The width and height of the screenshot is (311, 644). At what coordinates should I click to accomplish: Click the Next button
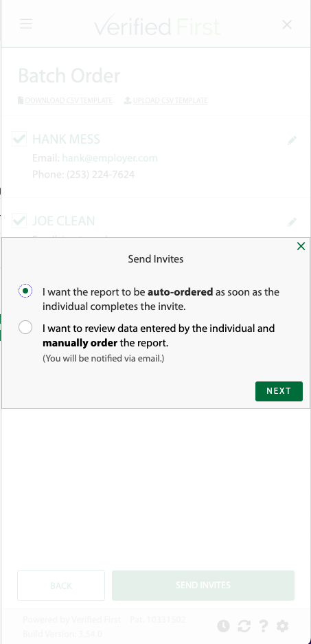click(x=279, y=391)
